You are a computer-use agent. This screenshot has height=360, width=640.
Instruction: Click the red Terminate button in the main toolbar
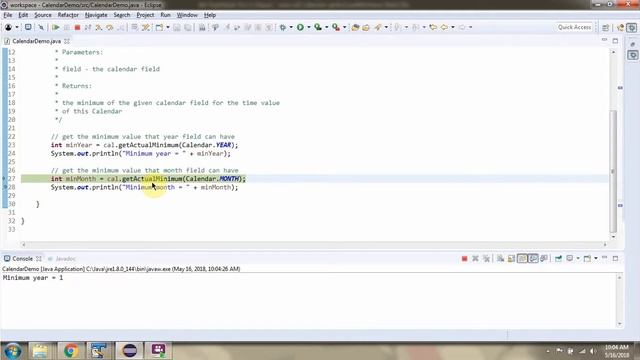click(77, 27)
